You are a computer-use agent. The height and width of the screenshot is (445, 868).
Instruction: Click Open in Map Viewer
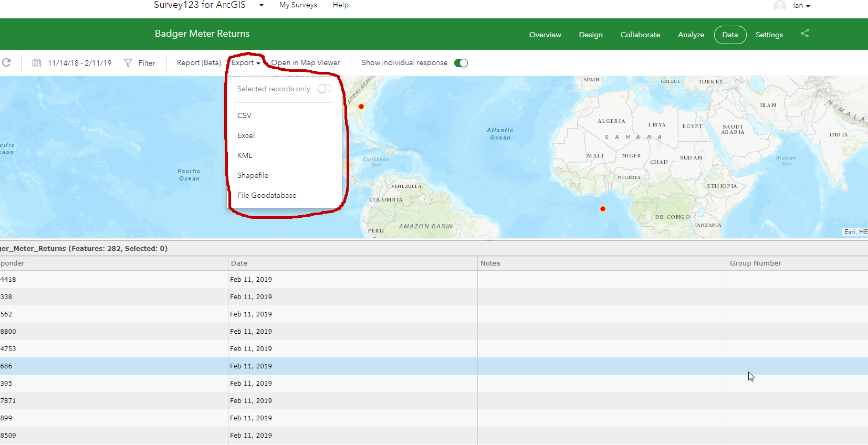coord(306,62)
